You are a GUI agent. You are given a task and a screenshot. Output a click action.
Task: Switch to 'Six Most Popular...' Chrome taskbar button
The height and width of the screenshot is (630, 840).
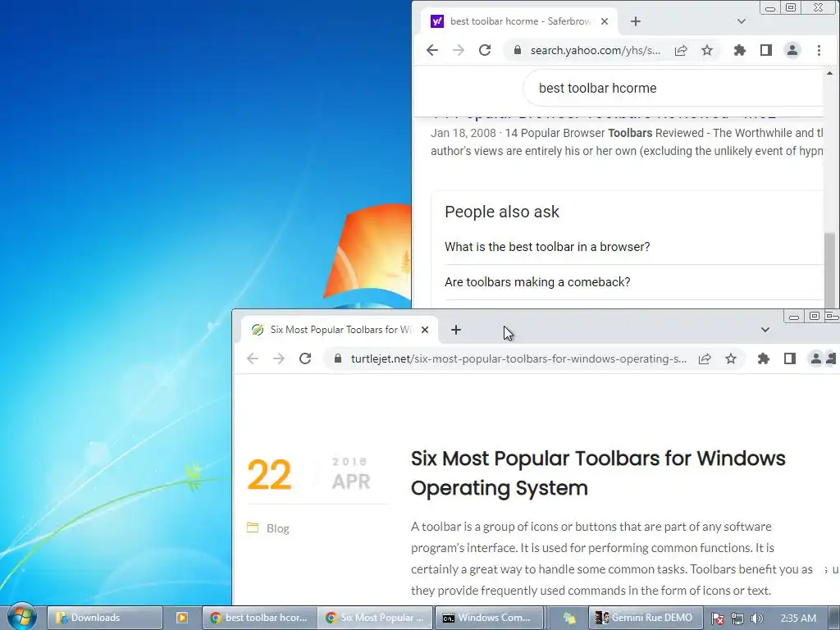point(376,618)
